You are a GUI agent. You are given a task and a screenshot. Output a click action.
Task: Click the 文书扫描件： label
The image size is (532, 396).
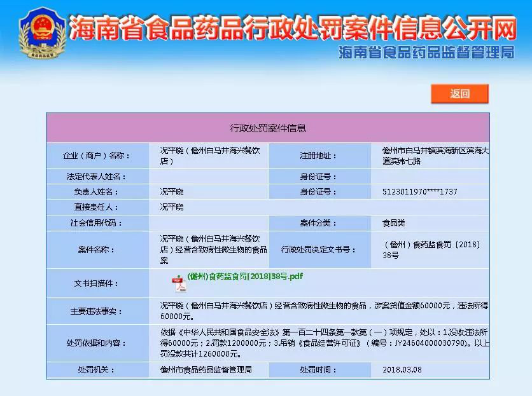[96, 283]
